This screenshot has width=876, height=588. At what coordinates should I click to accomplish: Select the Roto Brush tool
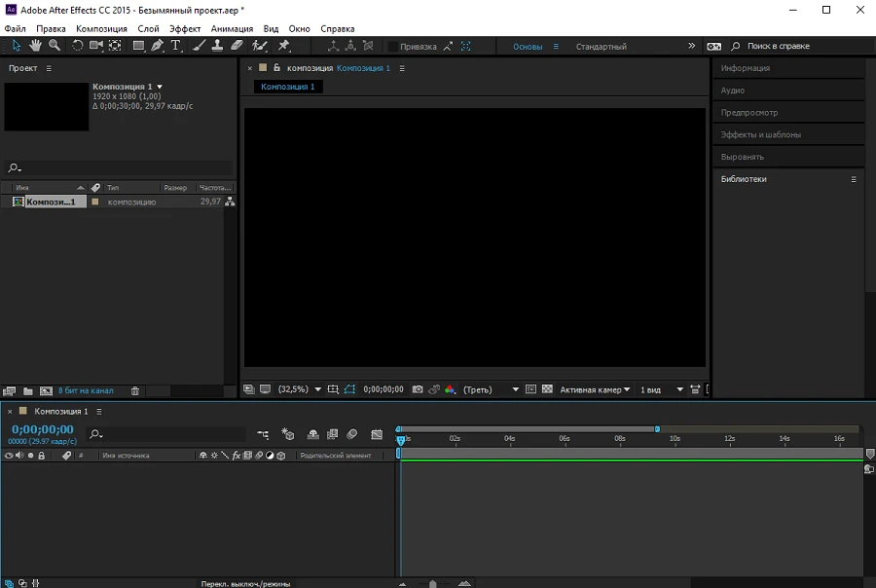pos(259,46)
